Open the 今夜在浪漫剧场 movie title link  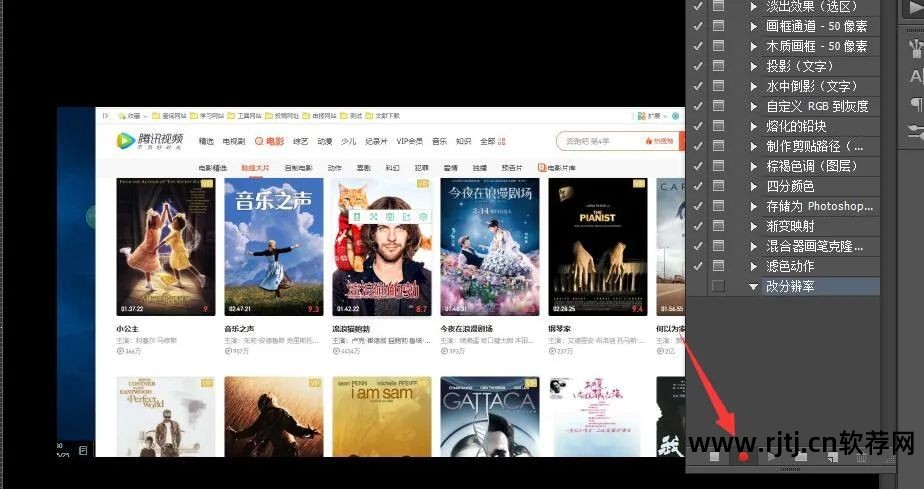[466, 329]
